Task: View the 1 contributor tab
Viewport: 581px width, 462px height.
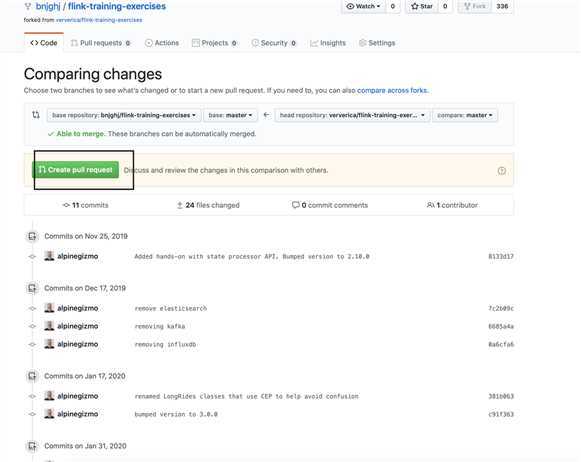Action: 452,205
